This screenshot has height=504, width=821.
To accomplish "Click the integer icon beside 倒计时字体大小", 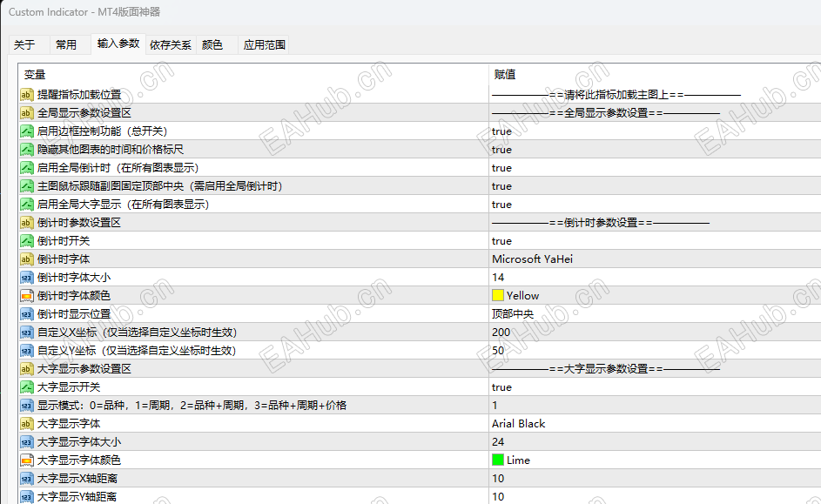I will point(27,278).
